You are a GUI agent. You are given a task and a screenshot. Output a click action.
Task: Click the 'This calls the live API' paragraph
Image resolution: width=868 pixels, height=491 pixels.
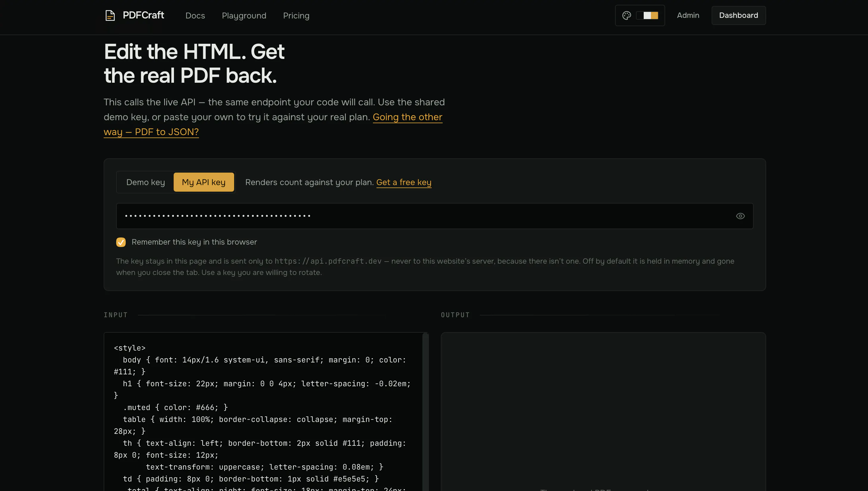point(274,117)
